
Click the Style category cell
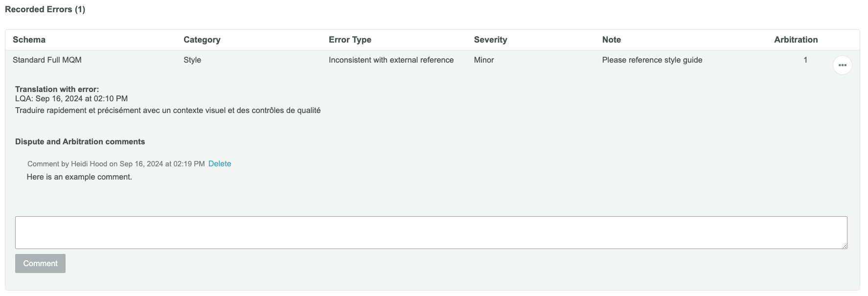point(192,60)
